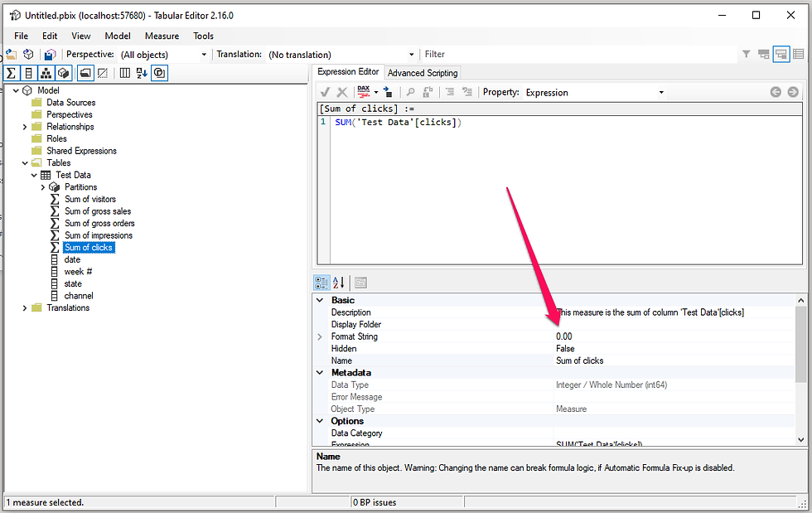The image size is (812, 513).
Task: Open the Property Expression dropdown
Action: [661, 93]
